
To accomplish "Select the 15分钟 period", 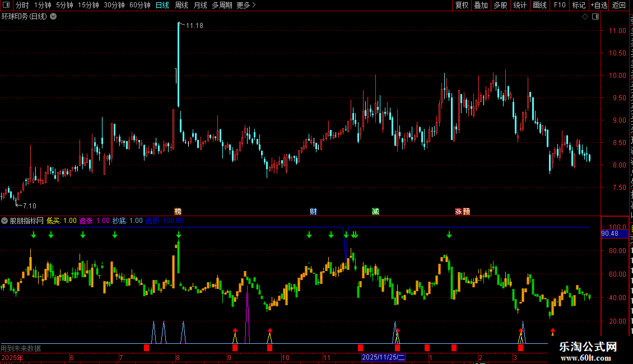I will tap(89, 5).
